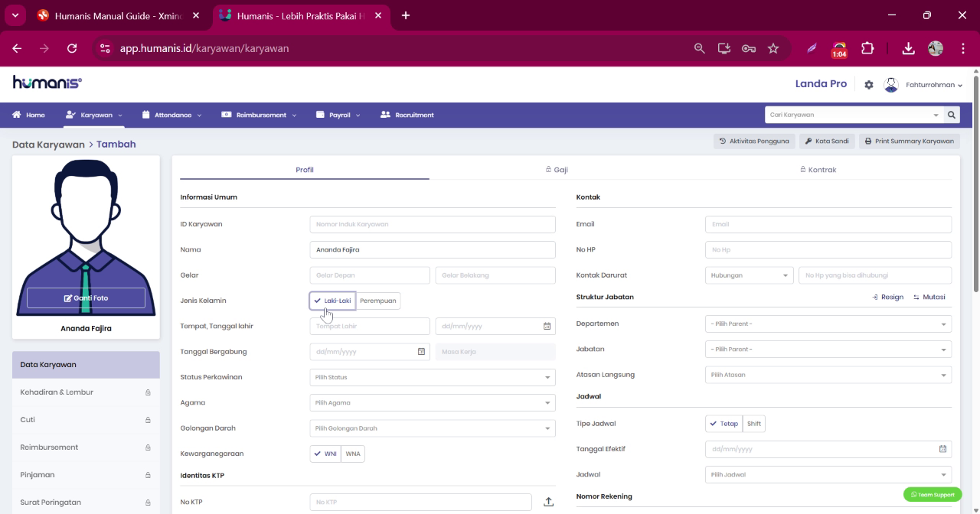Open Team Support chat button
980x514 pixels.
click(933, 495)
